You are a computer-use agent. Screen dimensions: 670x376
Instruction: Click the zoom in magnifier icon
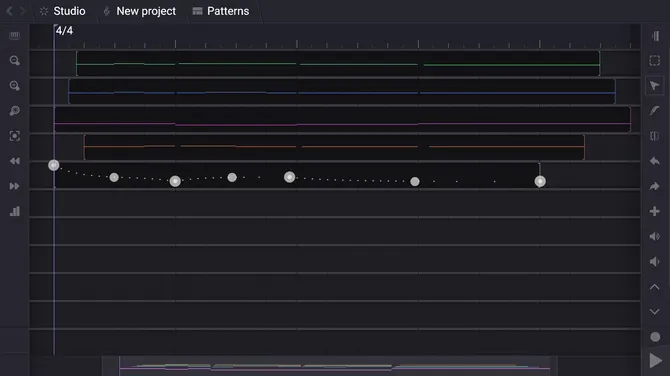pyautogui.click(x=15, y=86)
